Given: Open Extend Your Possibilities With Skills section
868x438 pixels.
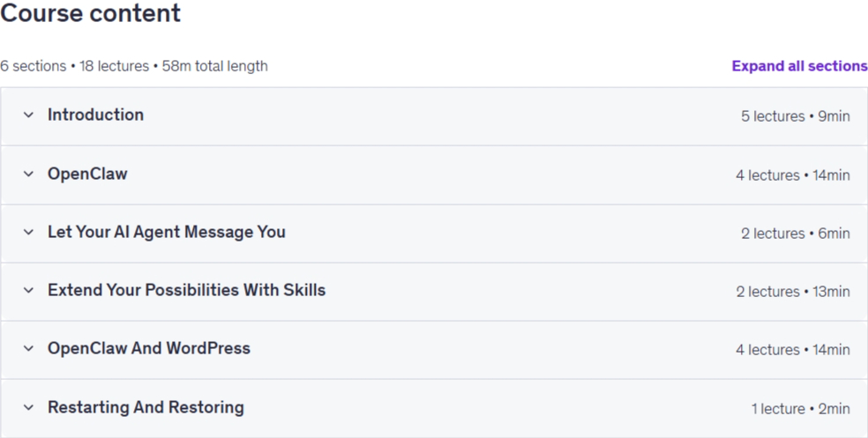Looking at the screenshot, I should 186,290.
